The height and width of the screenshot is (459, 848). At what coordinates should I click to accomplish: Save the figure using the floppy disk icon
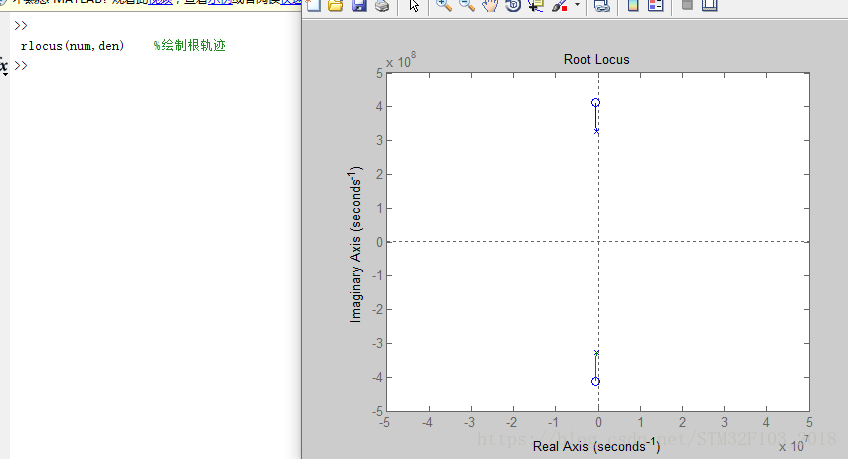point(359,5)
